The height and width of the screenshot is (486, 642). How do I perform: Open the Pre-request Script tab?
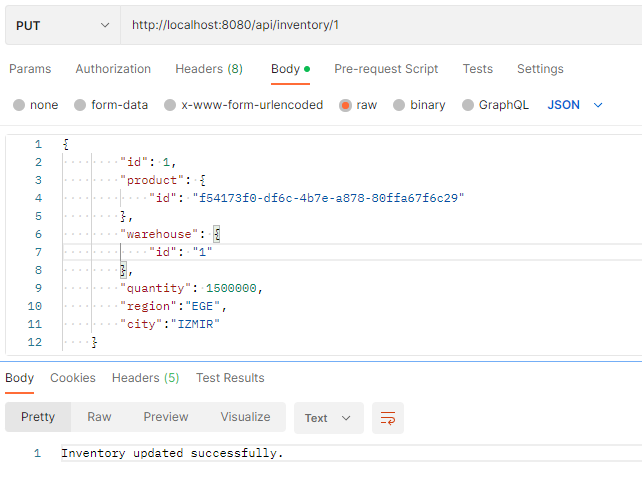(386, 69)
